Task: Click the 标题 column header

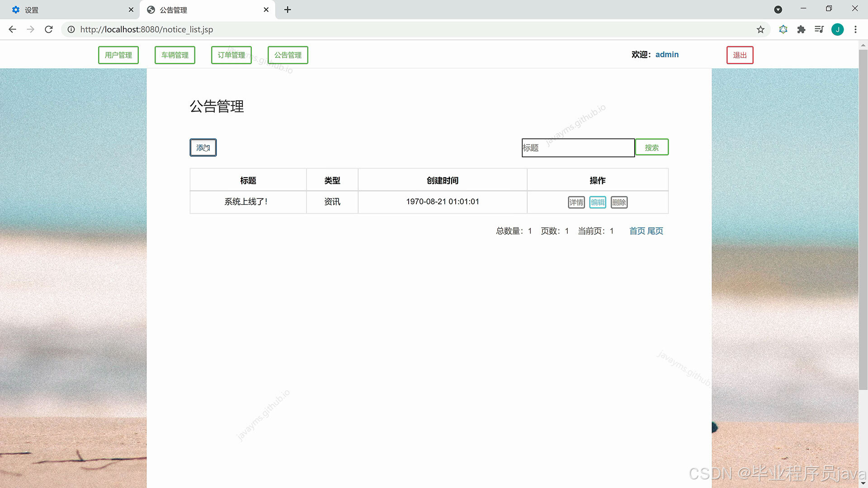Action: [x=248, y=180]
